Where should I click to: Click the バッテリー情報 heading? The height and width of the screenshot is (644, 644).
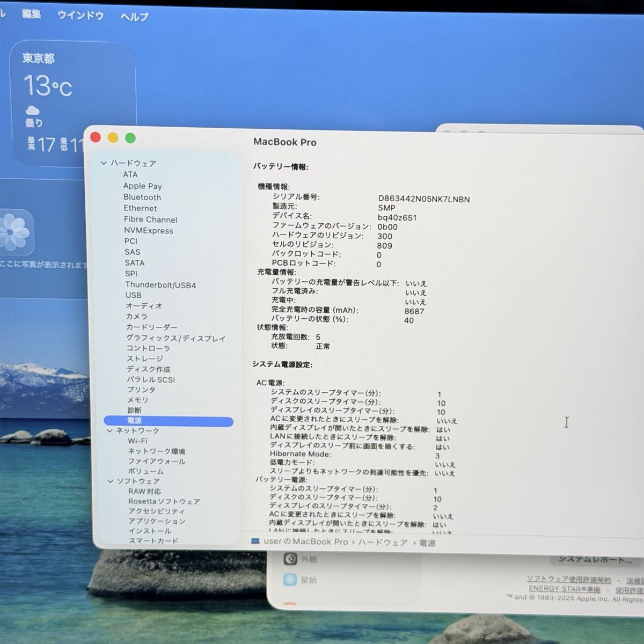click(281, 167)
